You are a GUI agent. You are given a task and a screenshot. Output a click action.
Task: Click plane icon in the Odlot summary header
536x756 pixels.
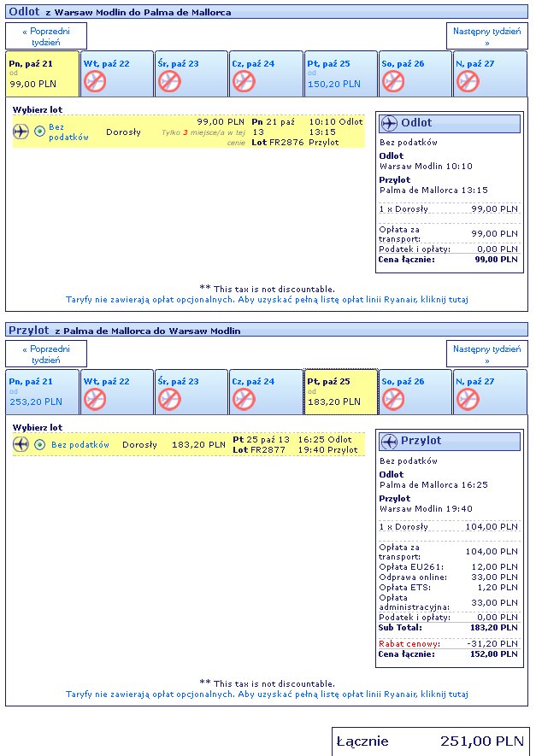389,123
